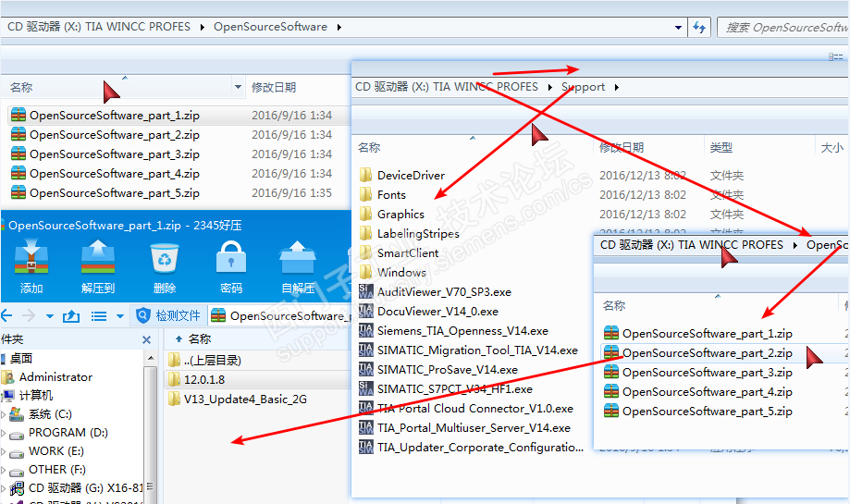Open view mode dropdown arrow in archive toolbar
Screen dimensions: 850x504
click(120, 316)
